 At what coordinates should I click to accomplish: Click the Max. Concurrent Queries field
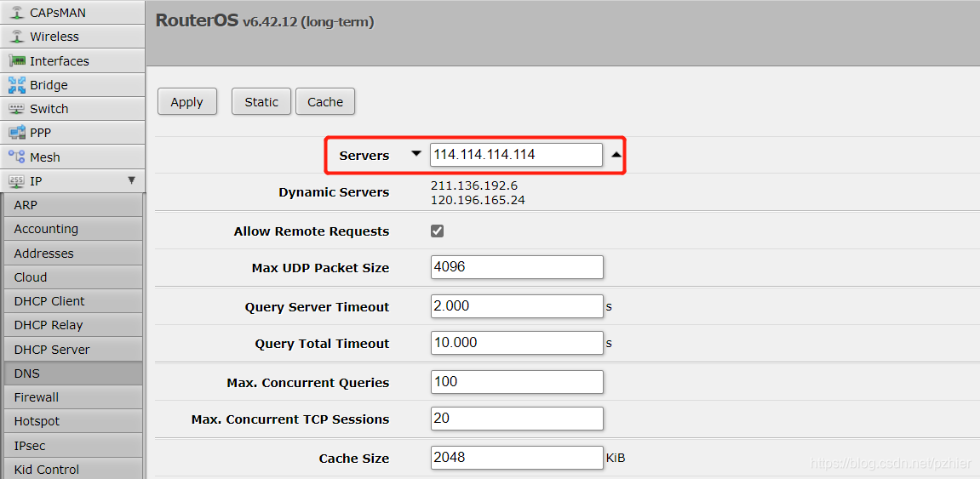[517, 382]
